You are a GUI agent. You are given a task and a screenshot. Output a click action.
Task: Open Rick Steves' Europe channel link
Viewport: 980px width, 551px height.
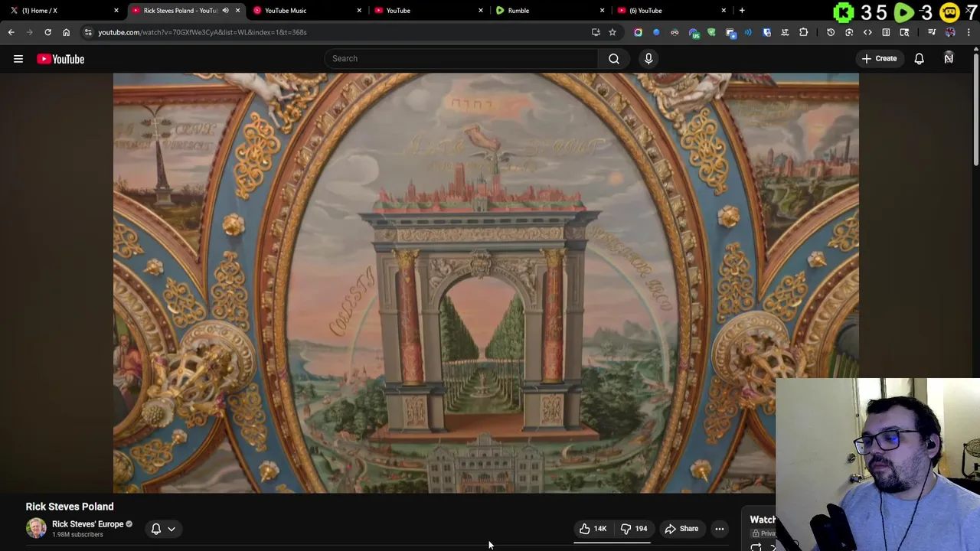pyautogui.click(x=87, y=524)
